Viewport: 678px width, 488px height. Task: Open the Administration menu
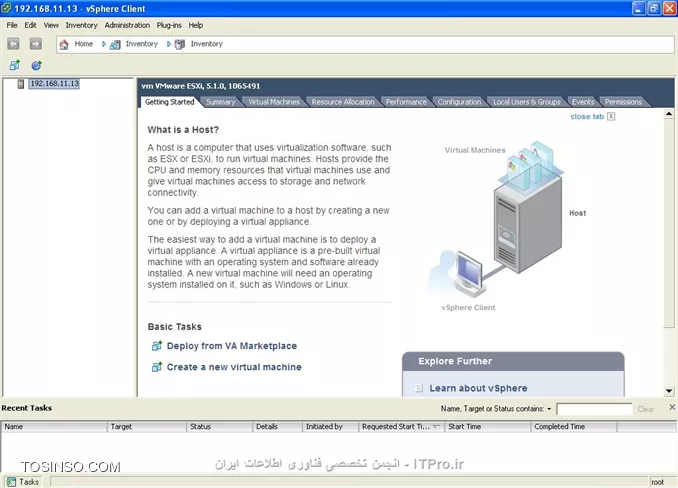127,25
